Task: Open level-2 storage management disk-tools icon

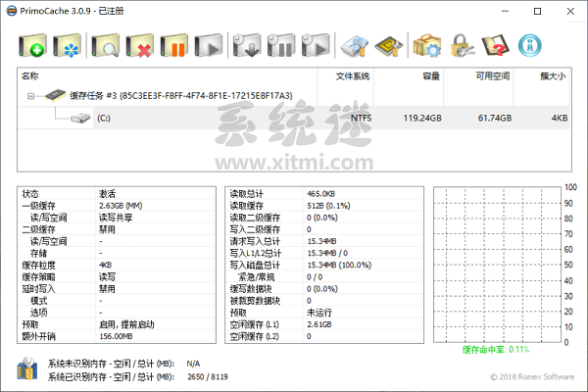Action: tap(355, 46)
